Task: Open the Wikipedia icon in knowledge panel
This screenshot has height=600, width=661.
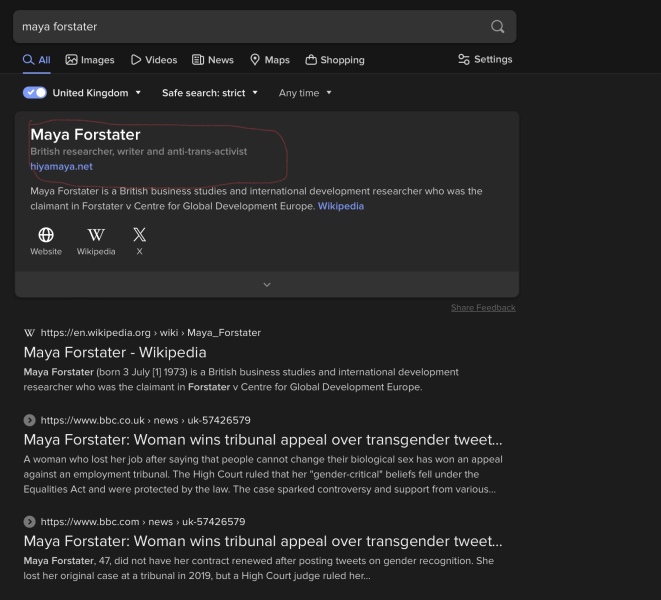Action: [x=96, y=235]
